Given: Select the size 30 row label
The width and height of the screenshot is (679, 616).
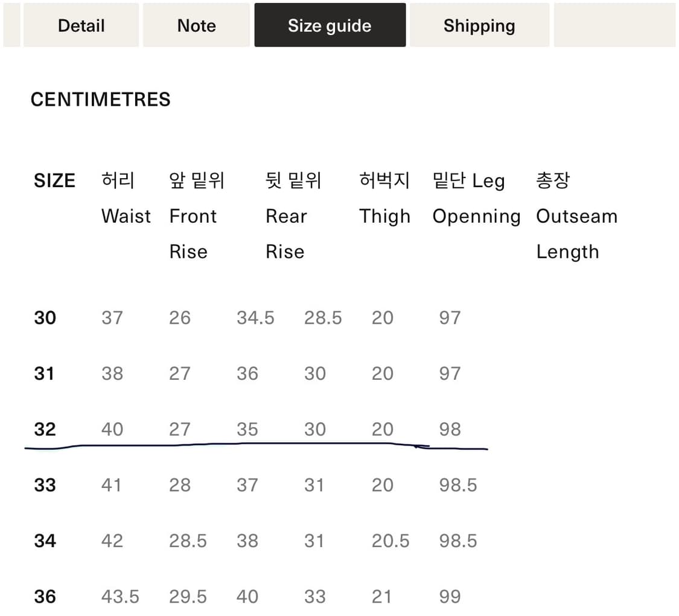Looking at the screenshot, I should 45,318.
